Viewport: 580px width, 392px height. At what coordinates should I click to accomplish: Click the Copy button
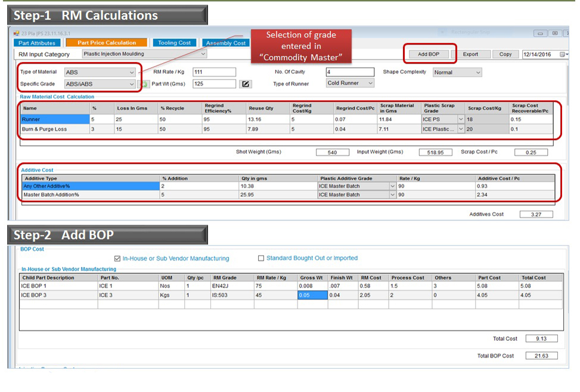click(505, 54)
